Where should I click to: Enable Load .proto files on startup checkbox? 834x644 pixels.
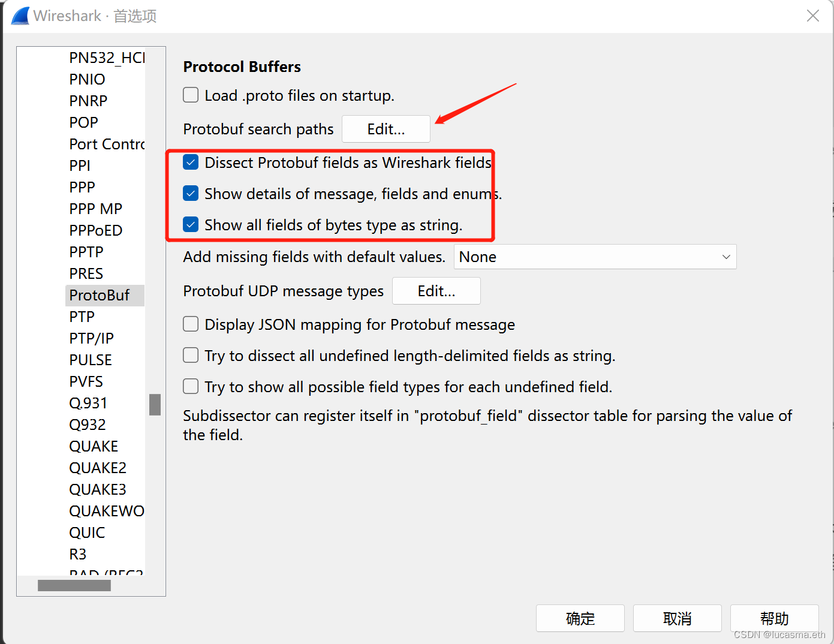(x=191, y=95)
